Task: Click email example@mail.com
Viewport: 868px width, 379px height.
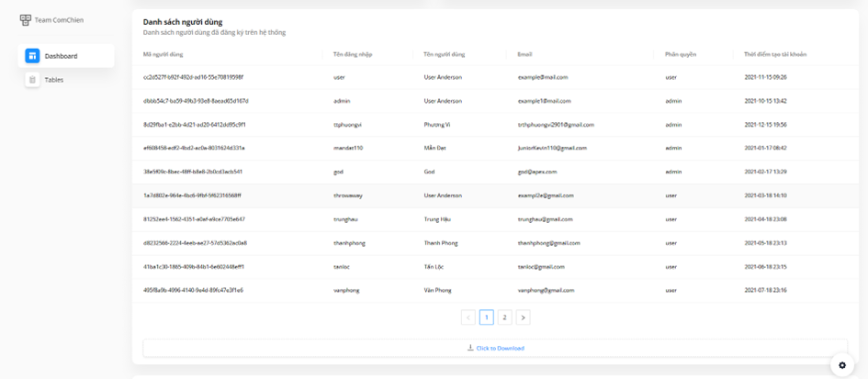Action: [542, 77]
